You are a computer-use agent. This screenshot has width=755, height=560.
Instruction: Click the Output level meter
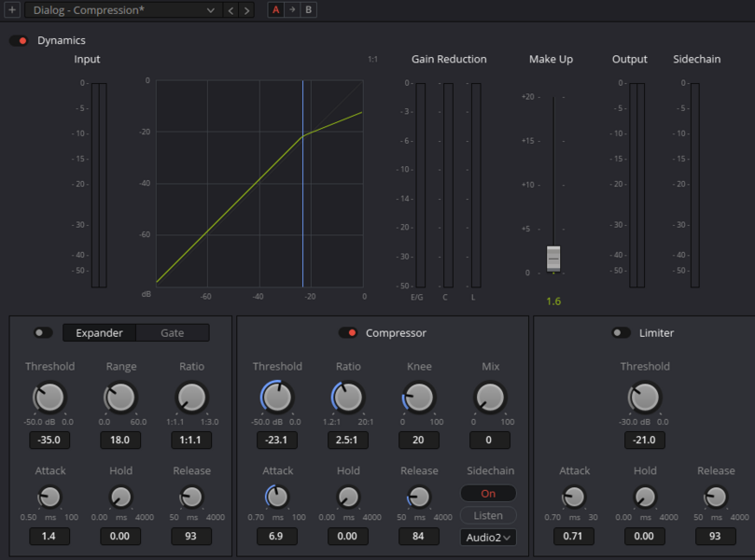[637, 186]
